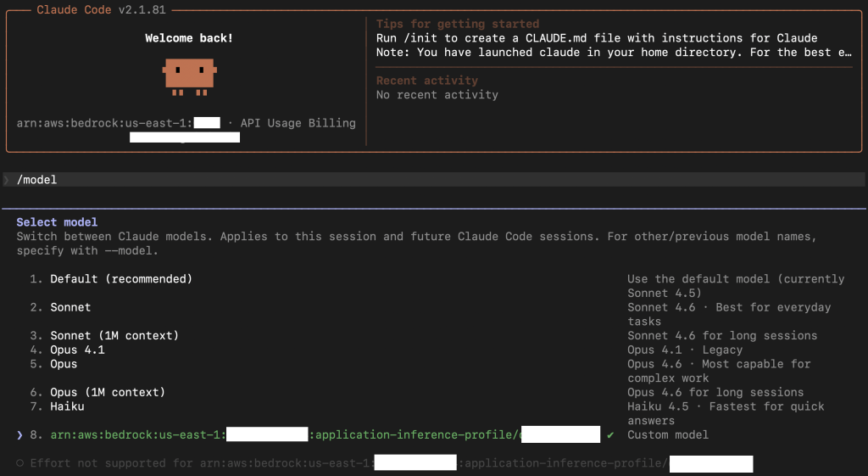Choose Opus (1M context) from list

click(108, 392)
